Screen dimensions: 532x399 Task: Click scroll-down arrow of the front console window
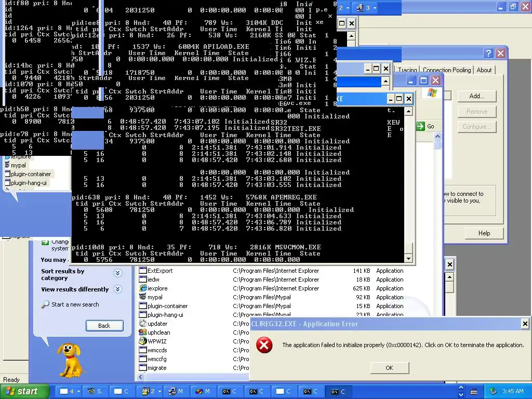coord(408,259)
